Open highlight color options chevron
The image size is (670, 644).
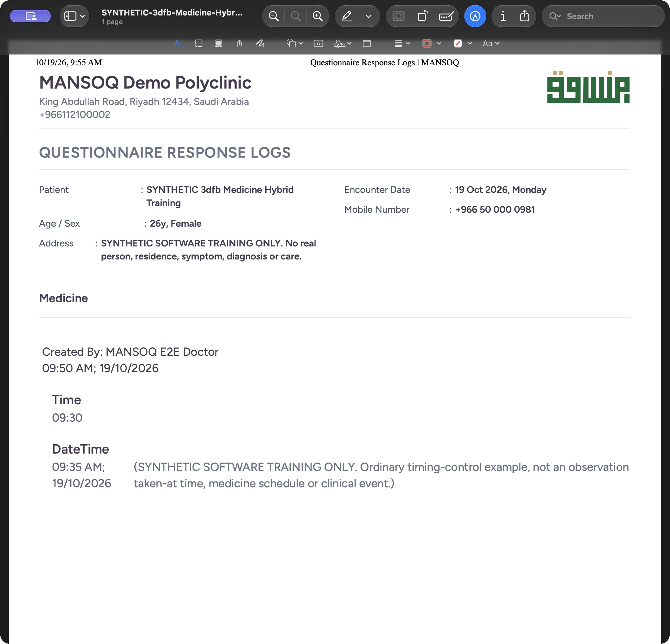point(368,16)
